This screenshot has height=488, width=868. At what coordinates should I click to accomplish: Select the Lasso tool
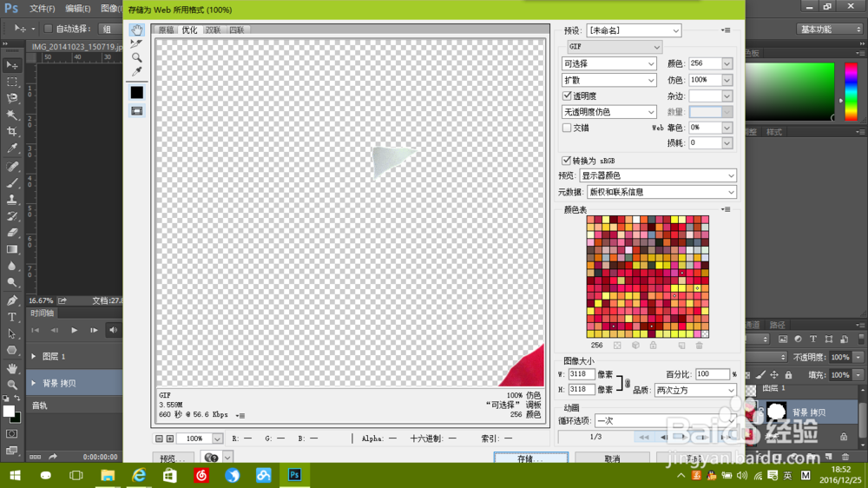[x=11, y=99]
